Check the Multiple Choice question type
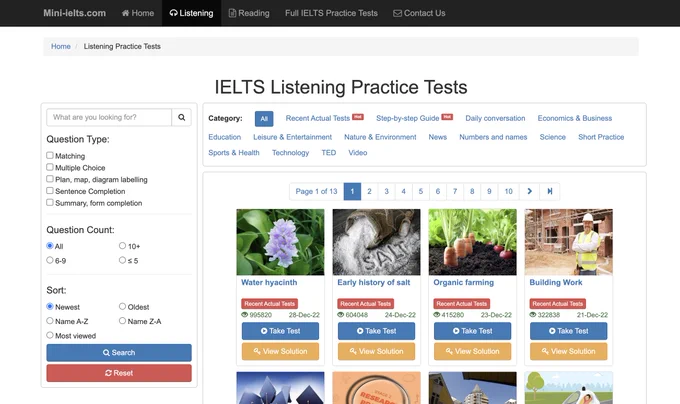 (50, 167)
